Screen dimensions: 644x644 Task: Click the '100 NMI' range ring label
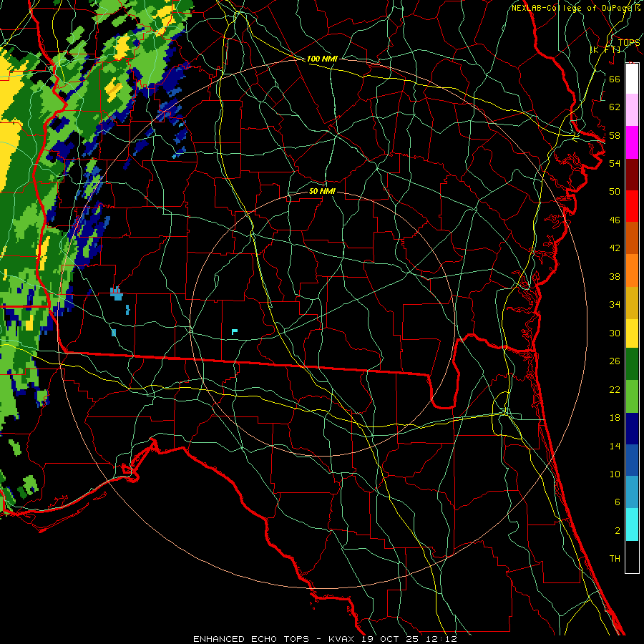(322, 59)
